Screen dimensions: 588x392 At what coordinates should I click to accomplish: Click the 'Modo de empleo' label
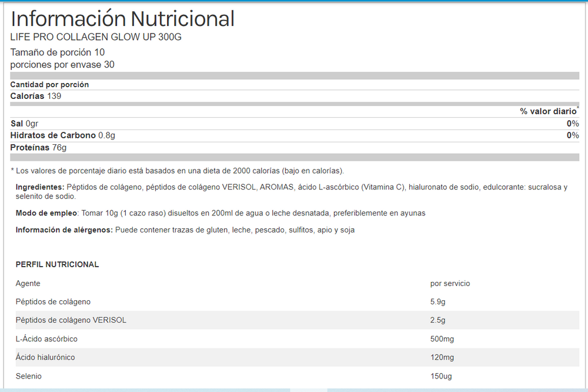click(x=46, y=213)
